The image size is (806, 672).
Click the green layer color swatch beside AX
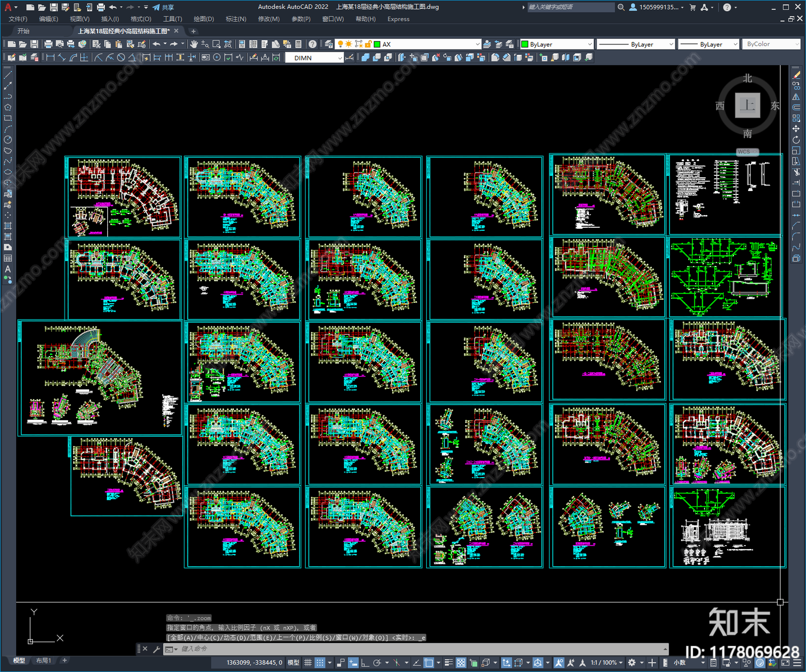pos(377,44)
